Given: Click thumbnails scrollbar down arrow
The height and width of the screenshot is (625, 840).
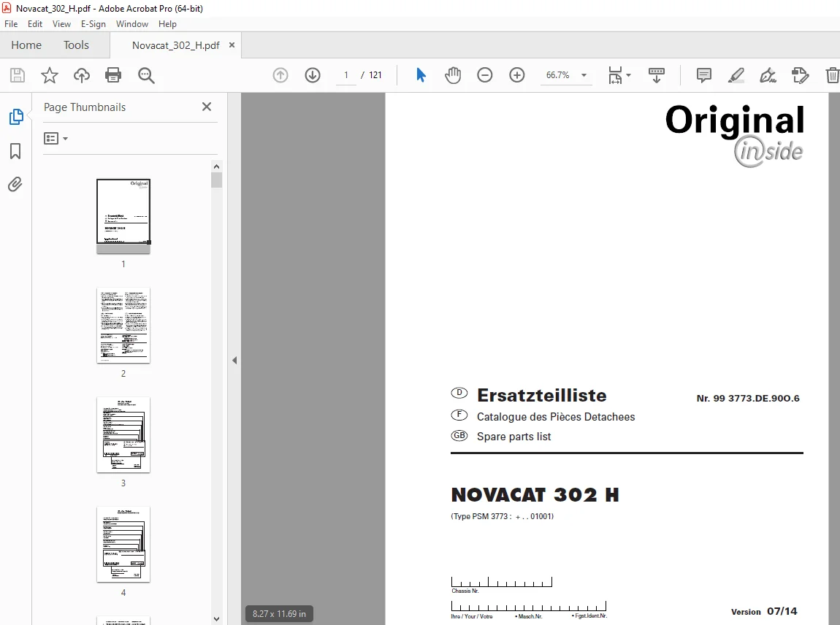Looking at the screenshot, I should [216, 619].
